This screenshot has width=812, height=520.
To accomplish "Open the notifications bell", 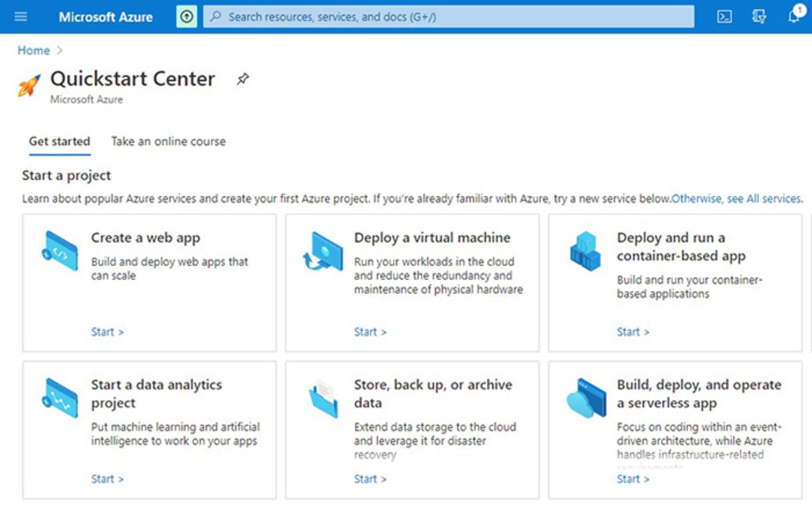I will [x=794, y=17].
